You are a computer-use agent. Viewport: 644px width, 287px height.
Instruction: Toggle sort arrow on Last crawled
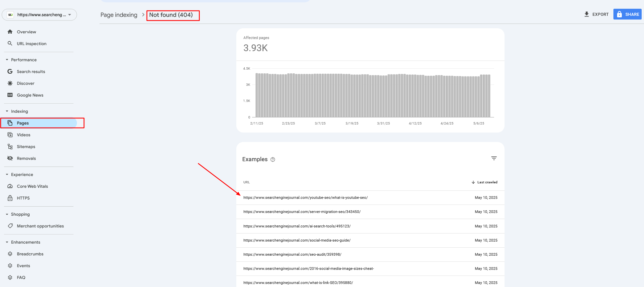tap(473, 182)
